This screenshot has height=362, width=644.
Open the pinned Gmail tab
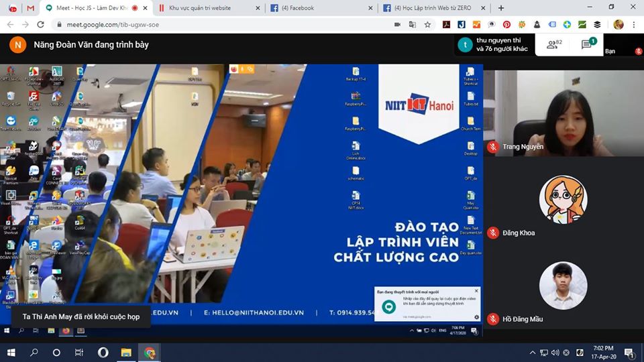tap(30, 8)
